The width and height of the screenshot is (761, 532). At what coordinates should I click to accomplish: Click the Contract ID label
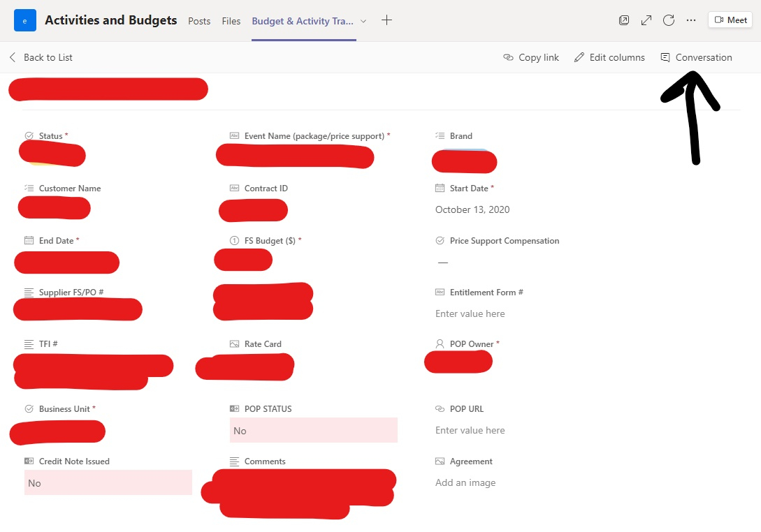(x=266, y=189)
